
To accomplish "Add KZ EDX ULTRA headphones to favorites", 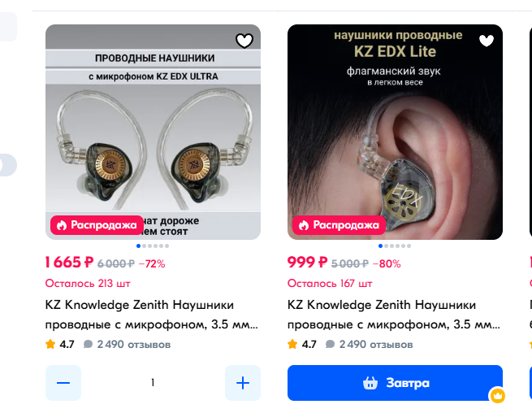I will [244, 41].
